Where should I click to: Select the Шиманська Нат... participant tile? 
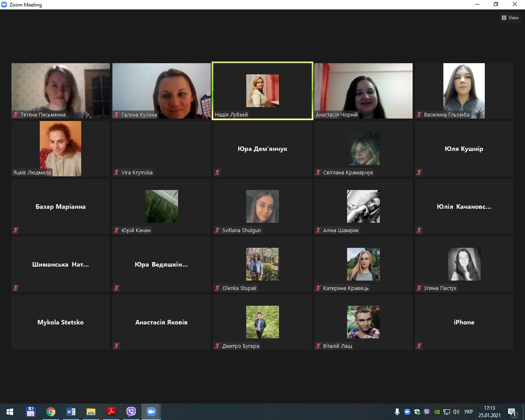[x=61, y=264]
